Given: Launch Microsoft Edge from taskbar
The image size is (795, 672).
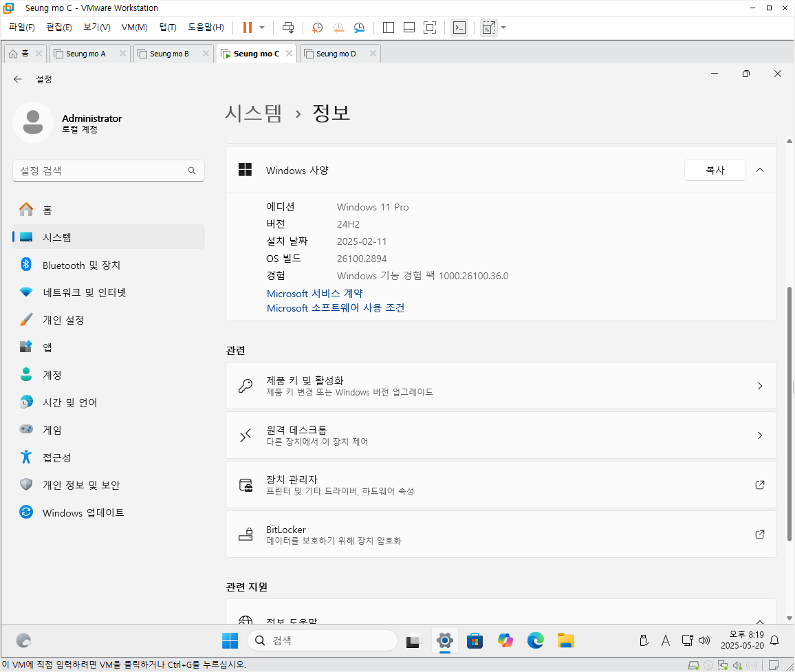Looking at the screenshot, I should pos(536,640).
